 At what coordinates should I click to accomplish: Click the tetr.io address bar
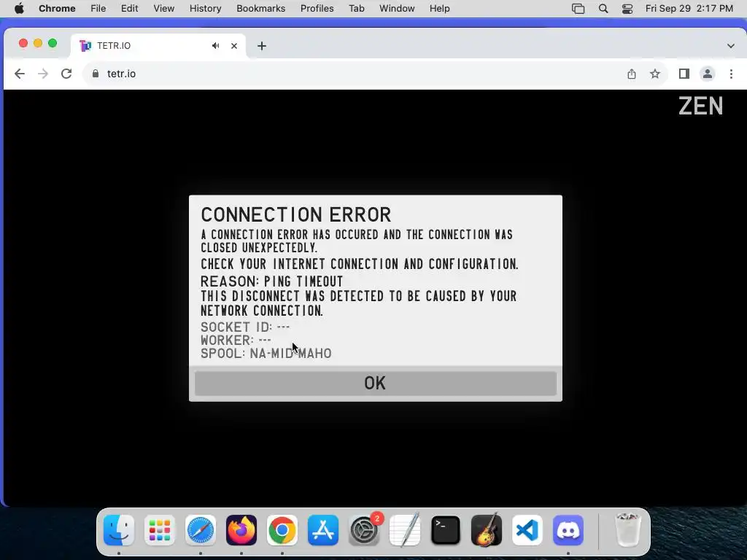click(352, 74)
